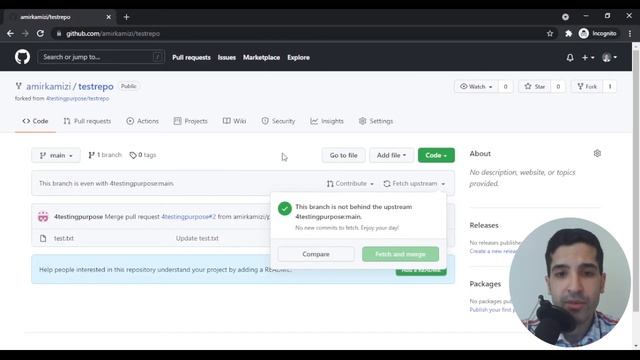Expand the main branch selector
This screenshot has width=640, height=360.
[x=56, y=156]
